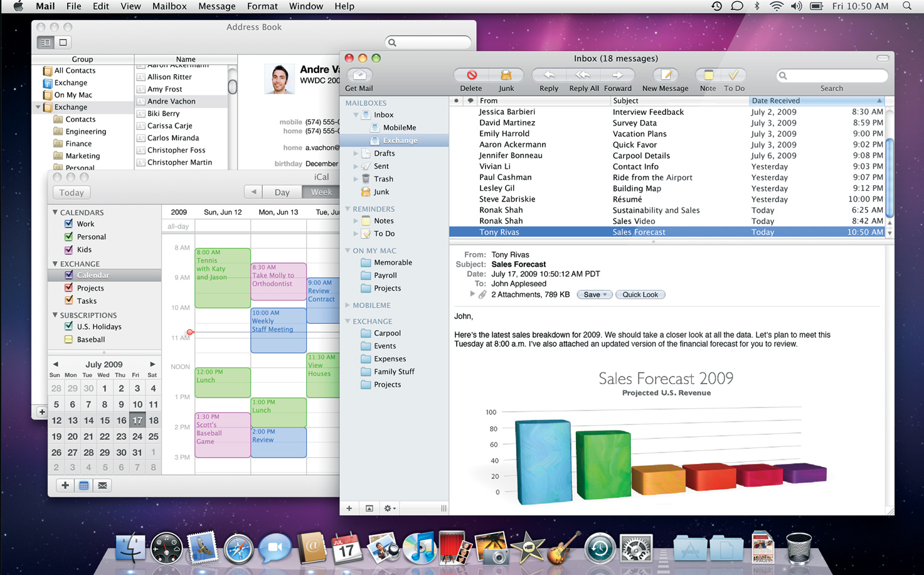Open iCal from the Dock
Screen dimensions: 924x575
point(346,547)
